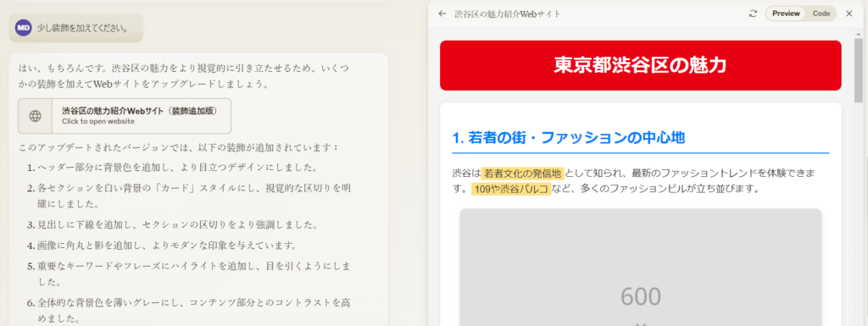Click the MD user avatar

click(23, 28)
